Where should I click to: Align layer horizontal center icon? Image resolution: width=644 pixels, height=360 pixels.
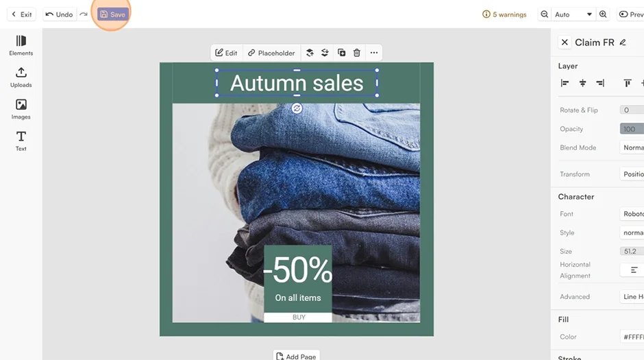click(x=582, y=84)
